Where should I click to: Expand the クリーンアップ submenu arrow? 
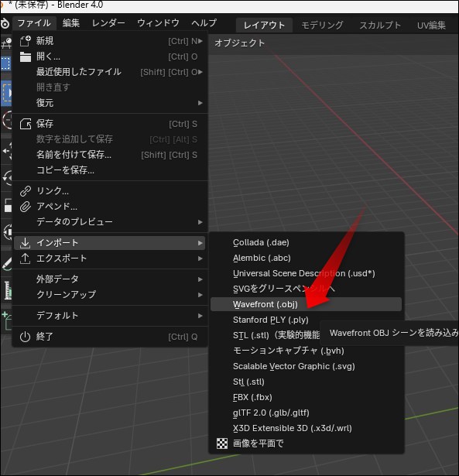200,295
